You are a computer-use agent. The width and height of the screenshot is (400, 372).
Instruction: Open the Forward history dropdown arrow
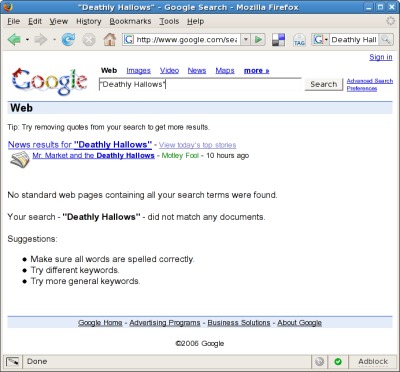coord(54,40)
